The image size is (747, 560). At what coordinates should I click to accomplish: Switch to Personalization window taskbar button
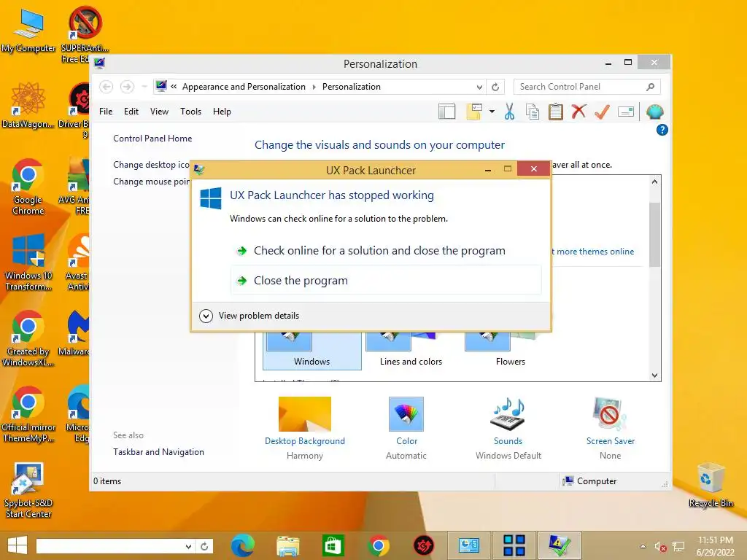tap(469, 545)
